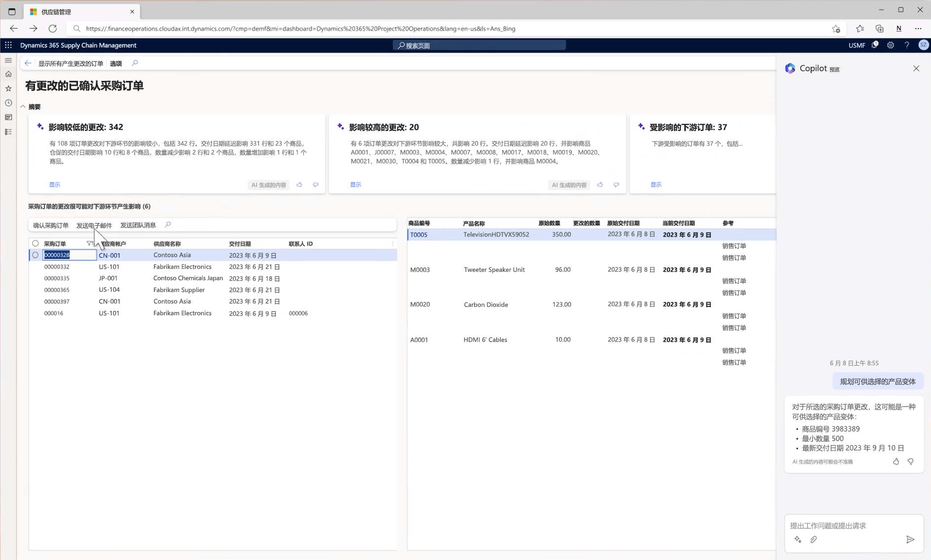Click the 搜索页面 search box
Image resolution: width=931 pixels, height=560 pixels.
[479, 45]
